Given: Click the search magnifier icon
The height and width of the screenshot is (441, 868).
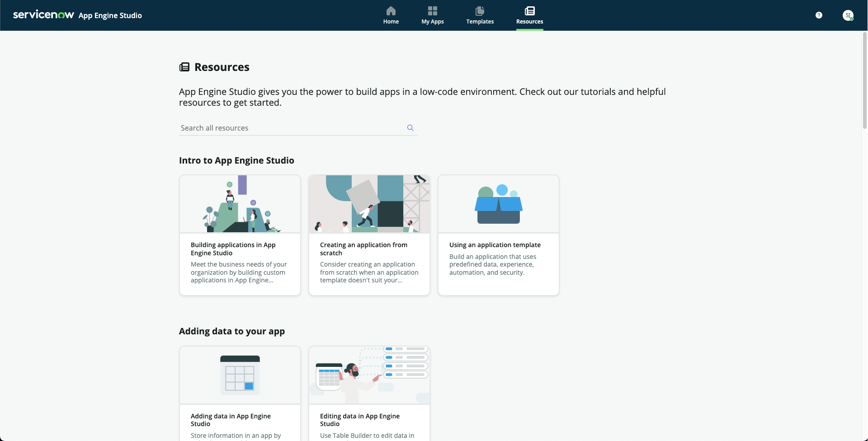Looking at the screenshot, I should 410,128.
